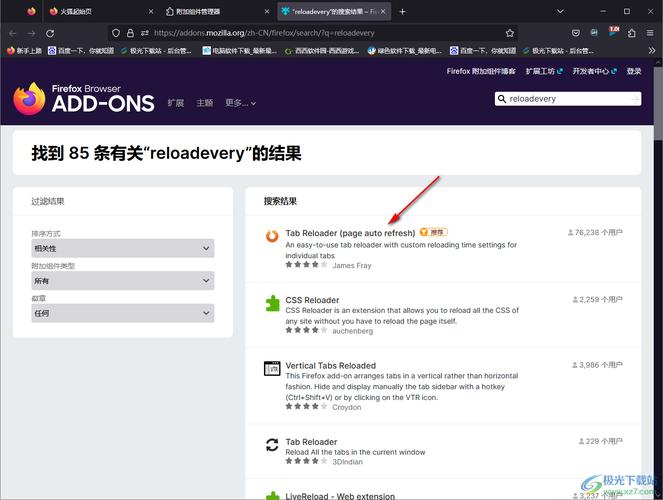Image resolution: width=663 pixels, height=500 pixels.
Task: Open the 扩展 navigation item
Action: 175,103
